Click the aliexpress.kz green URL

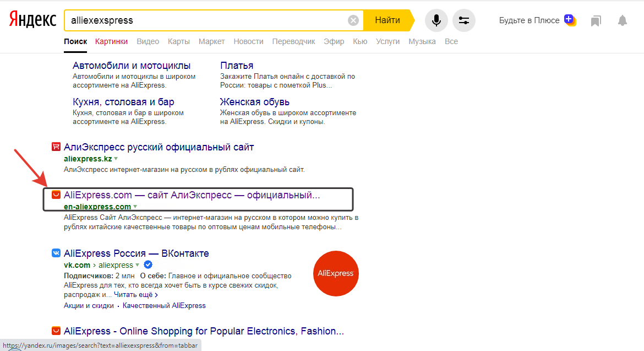[88, 159]
